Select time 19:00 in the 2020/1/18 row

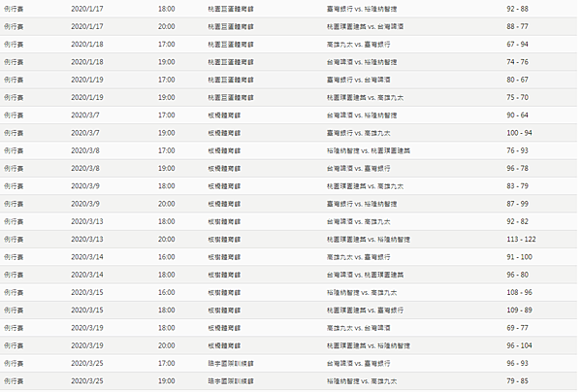pos(166,62)
